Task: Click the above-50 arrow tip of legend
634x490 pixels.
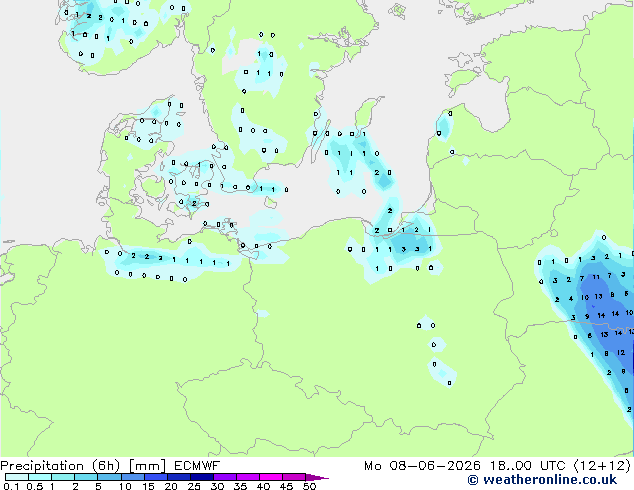Action: pyautogui.click(x=317, y=477)
